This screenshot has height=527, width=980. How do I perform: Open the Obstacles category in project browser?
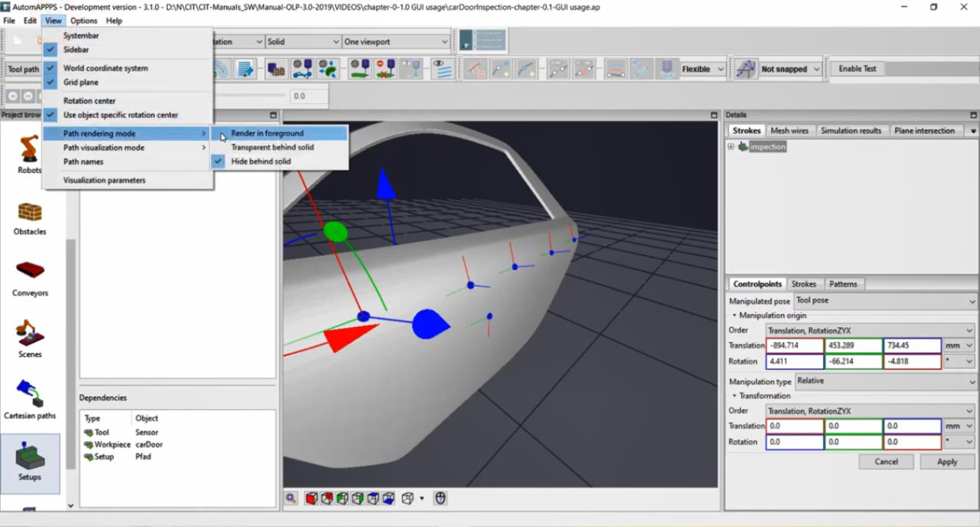point(30,218)
